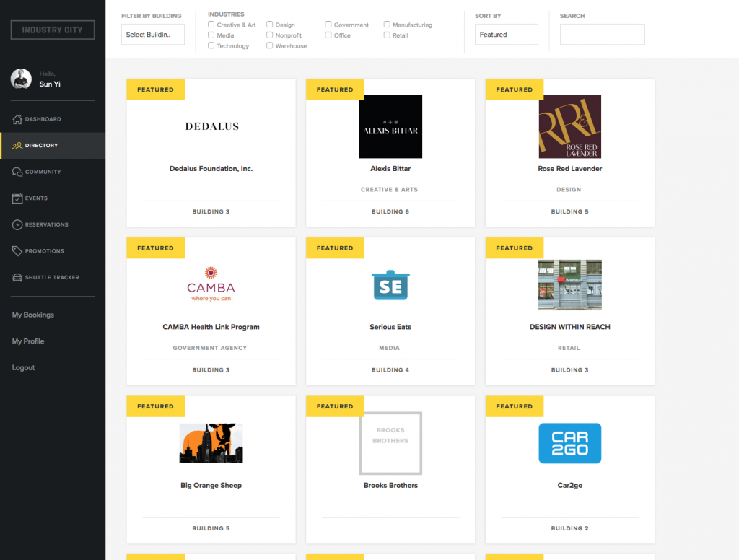Check the Nonprofit industry filter
This screenshot has height=560, width=739.
click(270, 35)
